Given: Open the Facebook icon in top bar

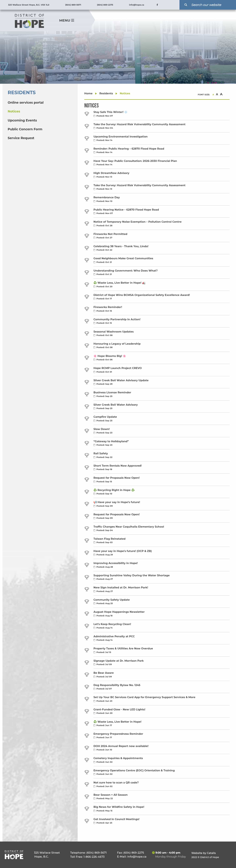Looking at the screenshot, I should pyautogui.click(x=157, y=5).
